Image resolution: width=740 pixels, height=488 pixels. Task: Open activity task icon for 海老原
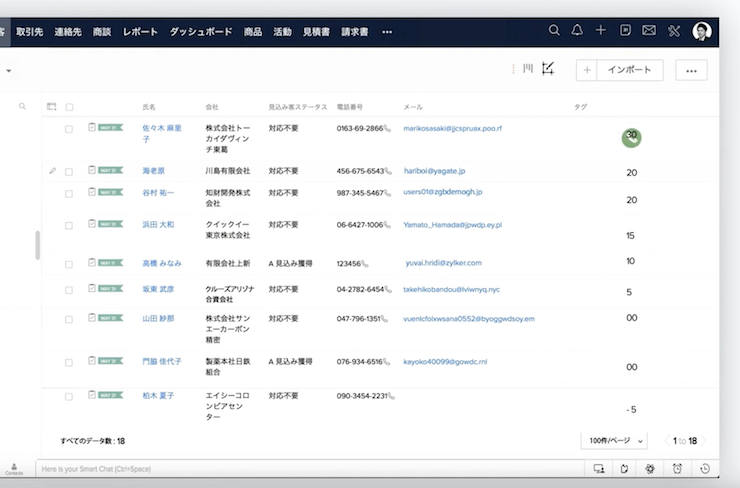[x=92, y=169]
